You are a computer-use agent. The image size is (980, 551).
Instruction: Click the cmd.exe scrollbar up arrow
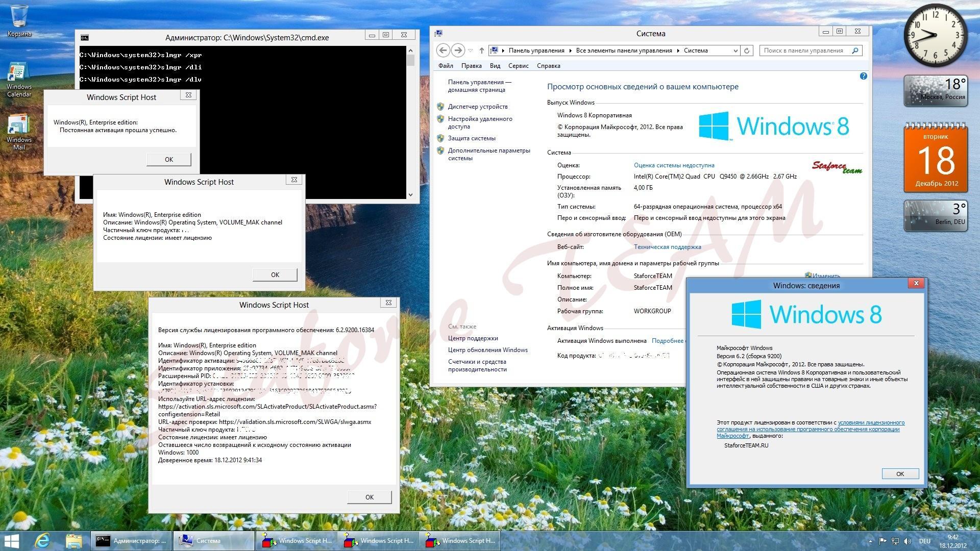pyautogui.click(x=410, y=50)
